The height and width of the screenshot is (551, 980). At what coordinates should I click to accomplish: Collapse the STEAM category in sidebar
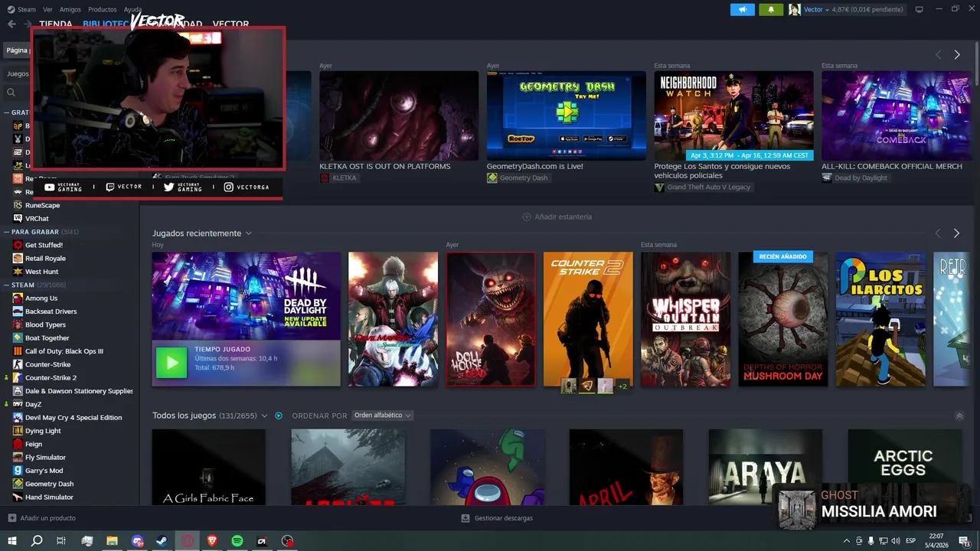(x=6, y=285)
